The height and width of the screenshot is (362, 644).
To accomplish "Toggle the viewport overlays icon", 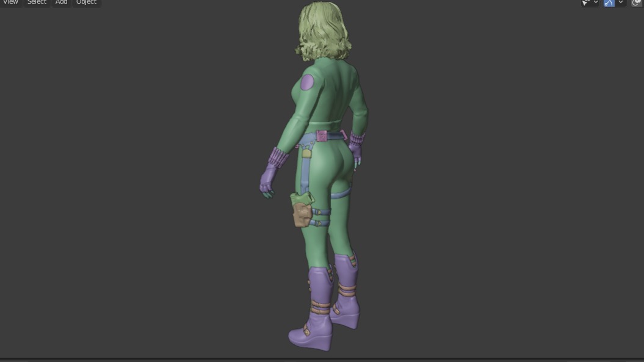I will (637, 2).
